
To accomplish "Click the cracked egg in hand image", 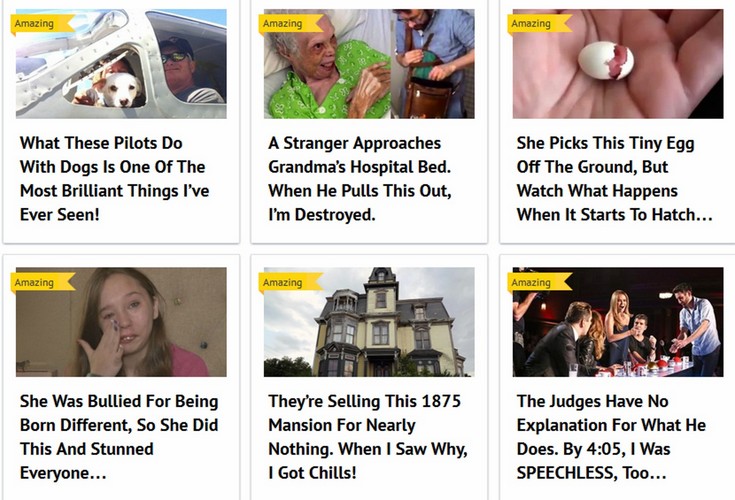I will pyautogui.click(x=618, y=64).
